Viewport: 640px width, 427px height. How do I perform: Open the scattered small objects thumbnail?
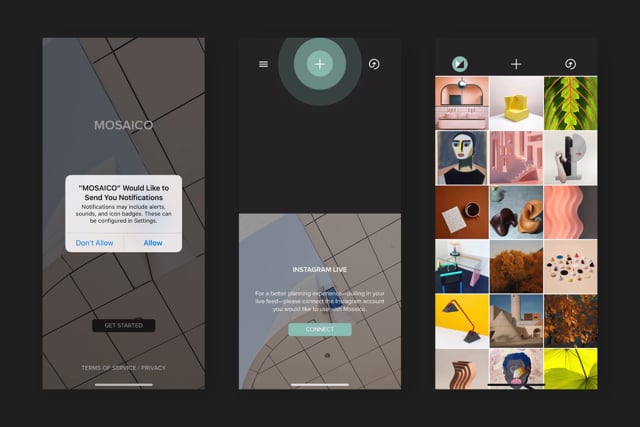(571, 266)
